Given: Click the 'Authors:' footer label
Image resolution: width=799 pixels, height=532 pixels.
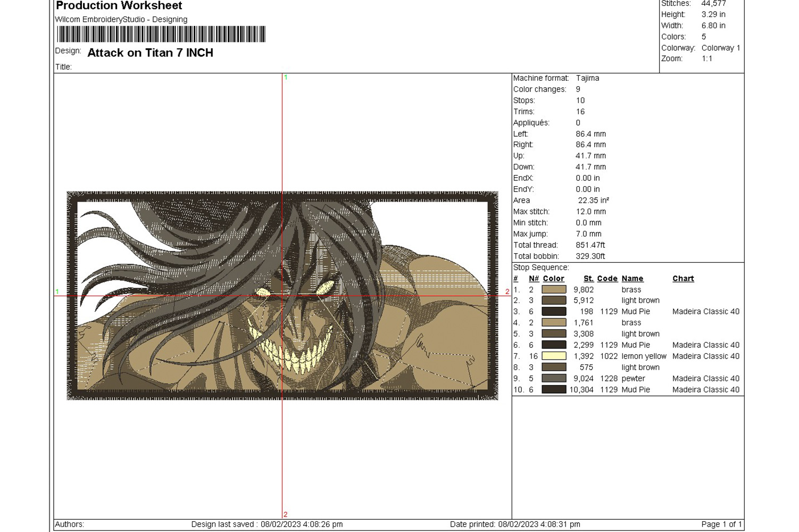Looking at the screenshot, I should pos(70,525).
